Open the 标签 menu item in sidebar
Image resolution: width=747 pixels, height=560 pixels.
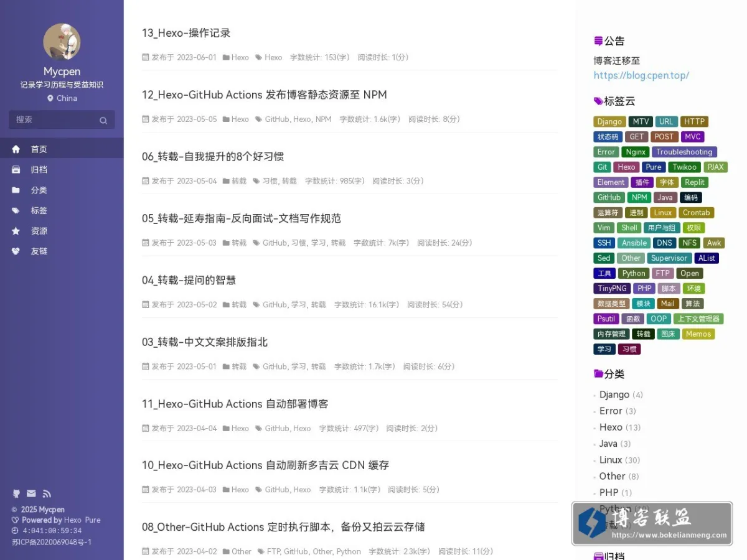pyautogui.click(x=62, y=211)
